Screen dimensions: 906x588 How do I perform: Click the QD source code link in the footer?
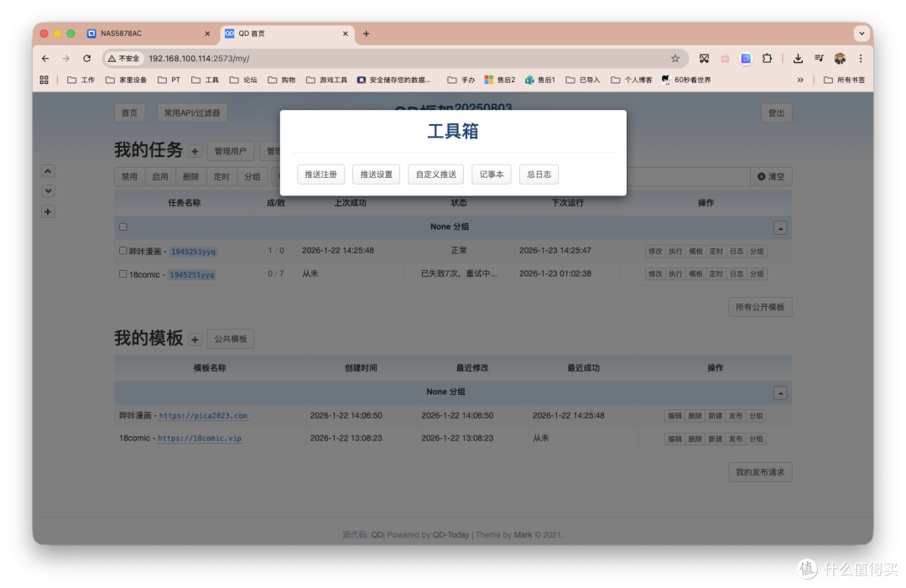tap(377, 535)
